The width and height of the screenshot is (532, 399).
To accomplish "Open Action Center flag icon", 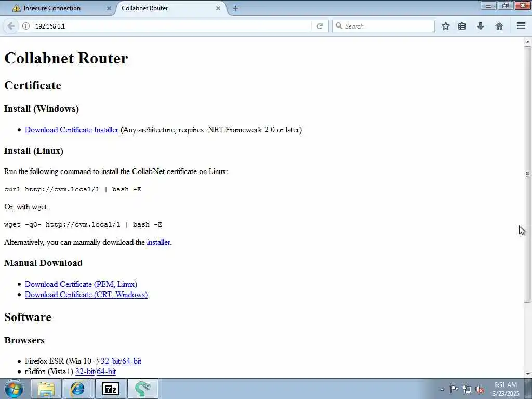I will pos(454,389).
